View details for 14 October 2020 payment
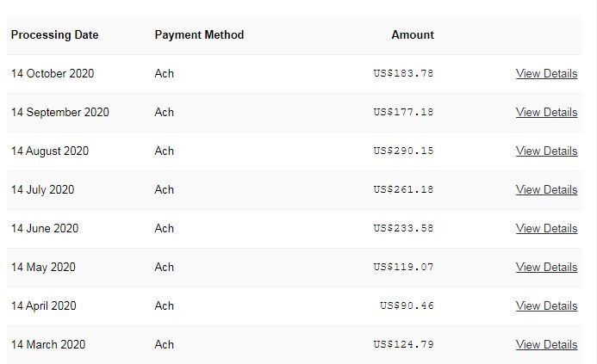Image resolution: width=597 pixels, height=364 pixels. click(x=546, y=74)
